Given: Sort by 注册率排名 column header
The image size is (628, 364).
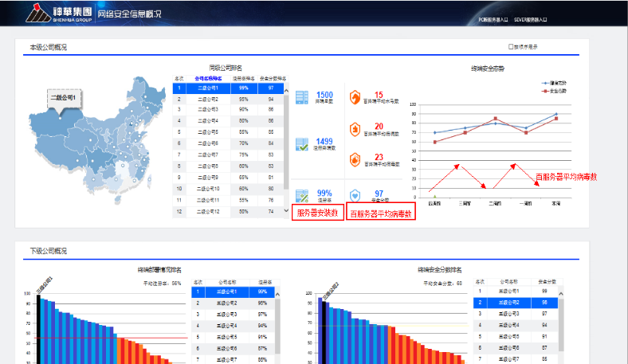Looking at the screenshot, I should (x=244, y=79).
